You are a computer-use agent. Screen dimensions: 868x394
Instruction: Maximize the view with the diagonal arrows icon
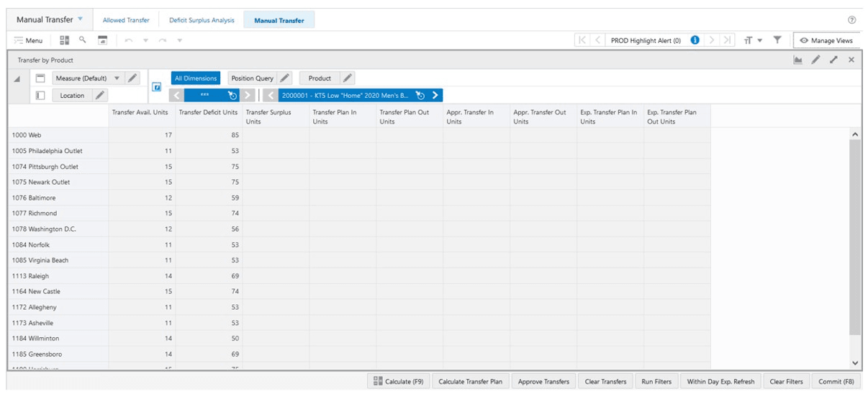pyautogui.click(x=834, y=60)
